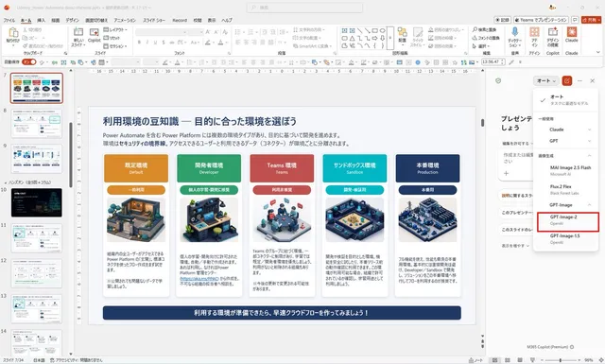This screenshot has height=364, width=605.
Task: Open the add-ins grid icon
Action: coord(534,37)
